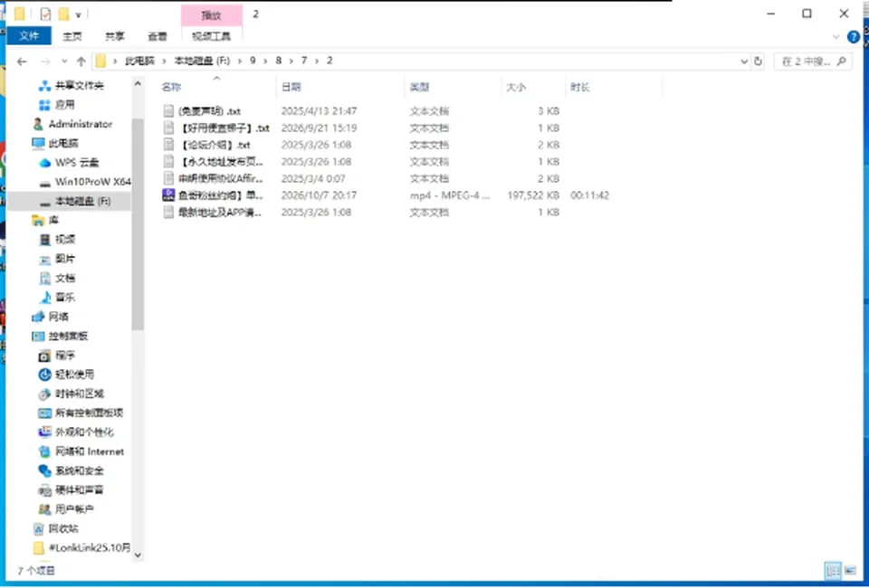The width and height of the screenshot is (869, 588).
Task: Go up one folder level with up arrow
Action: [x=81, y=62]
